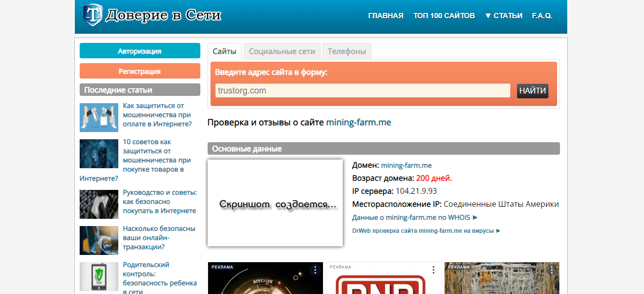
Task: Click the Регистрация button
Action: 140,70
